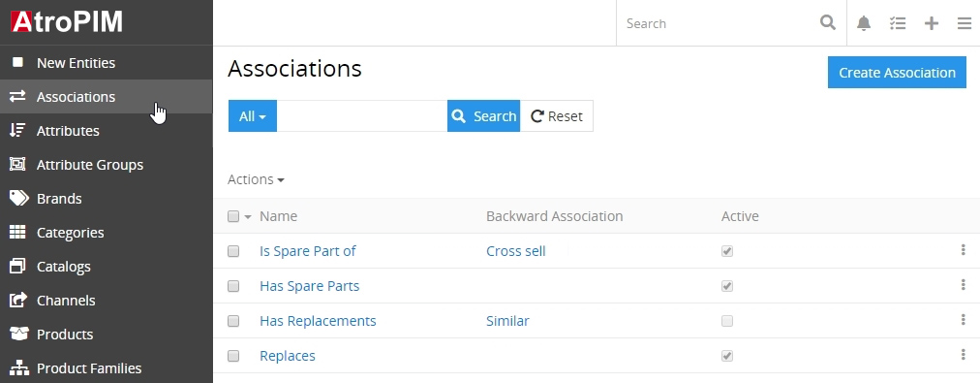Open the Similar backward association

(507, 321)
